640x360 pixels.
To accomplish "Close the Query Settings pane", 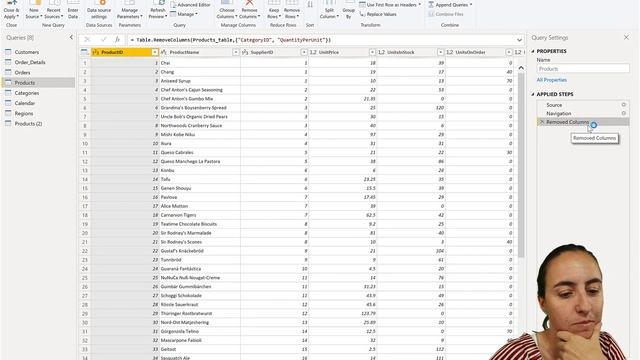I will pos(627,38).
